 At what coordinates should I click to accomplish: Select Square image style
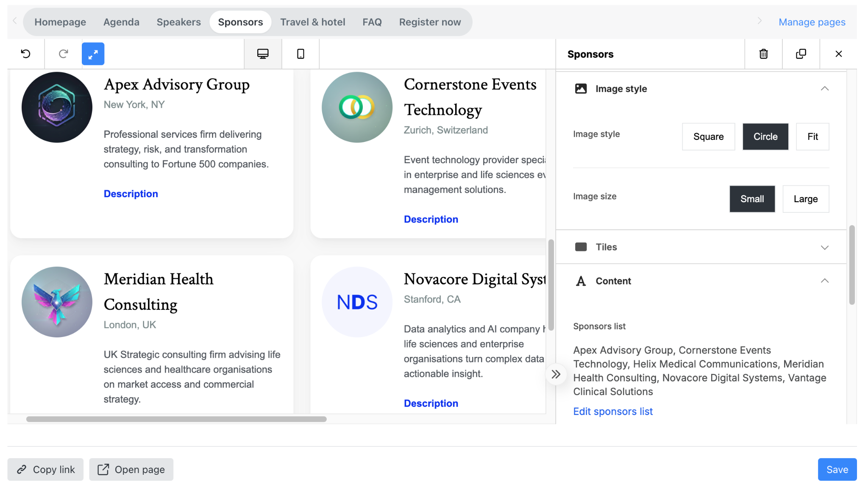(708, 136)
